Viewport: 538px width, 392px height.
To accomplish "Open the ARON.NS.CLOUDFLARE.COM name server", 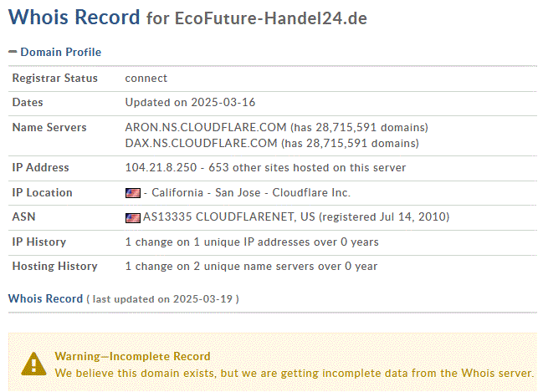I will (206, 128).
